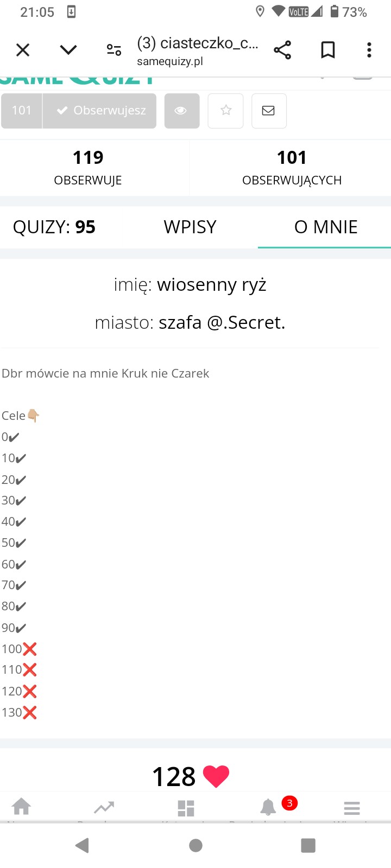Image resolution: width=391 pixels, height=868 pixels.
Task: Like the profile with the heart
Action: pyautogui.click(x=216, y=776)
